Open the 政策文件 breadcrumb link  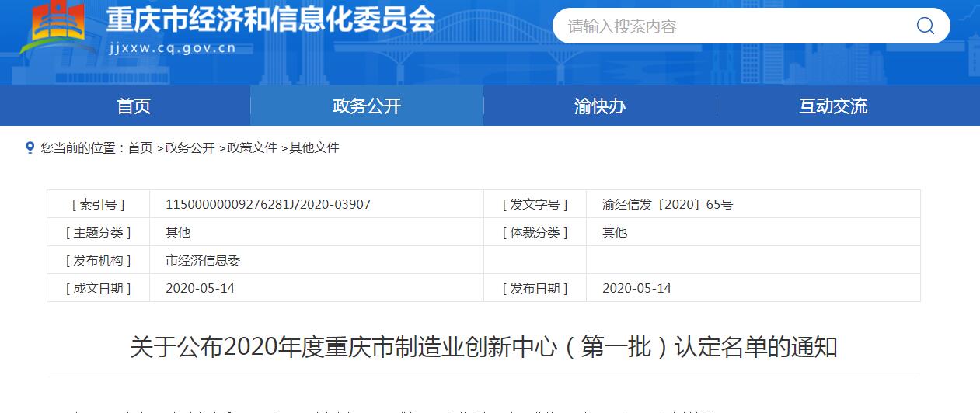click(252, 147)
